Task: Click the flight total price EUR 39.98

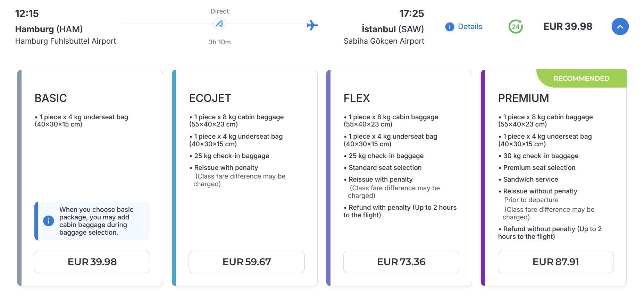Action: coord(568,27)
